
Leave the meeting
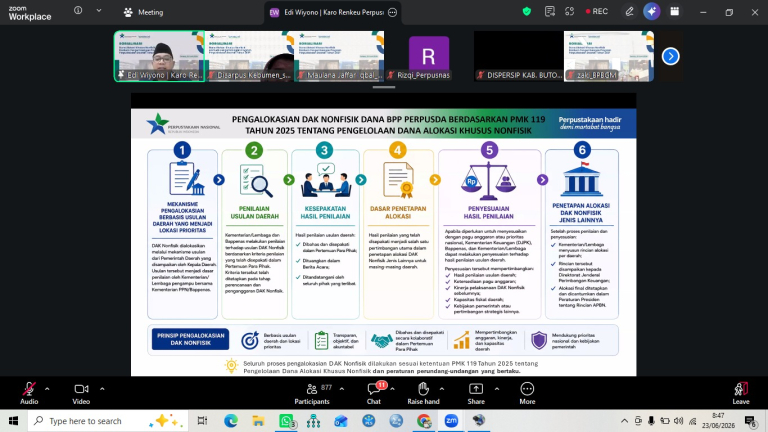click(x=741, y=393)
